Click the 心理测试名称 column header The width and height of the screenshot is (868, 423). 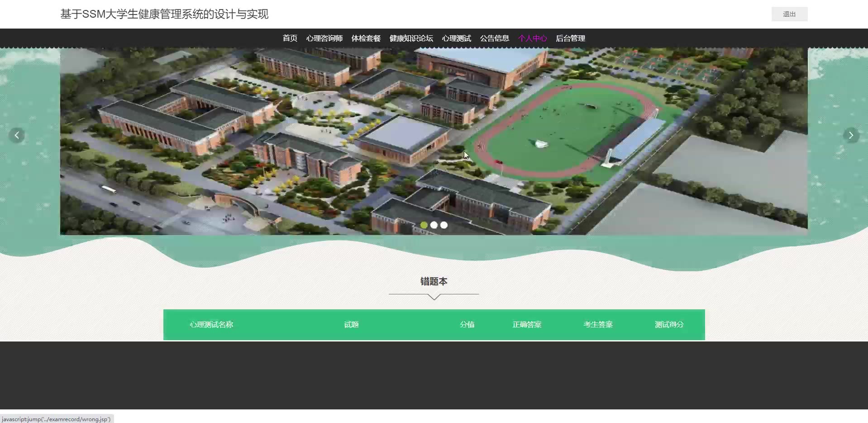pyautogui.click(x=211, y=324)
